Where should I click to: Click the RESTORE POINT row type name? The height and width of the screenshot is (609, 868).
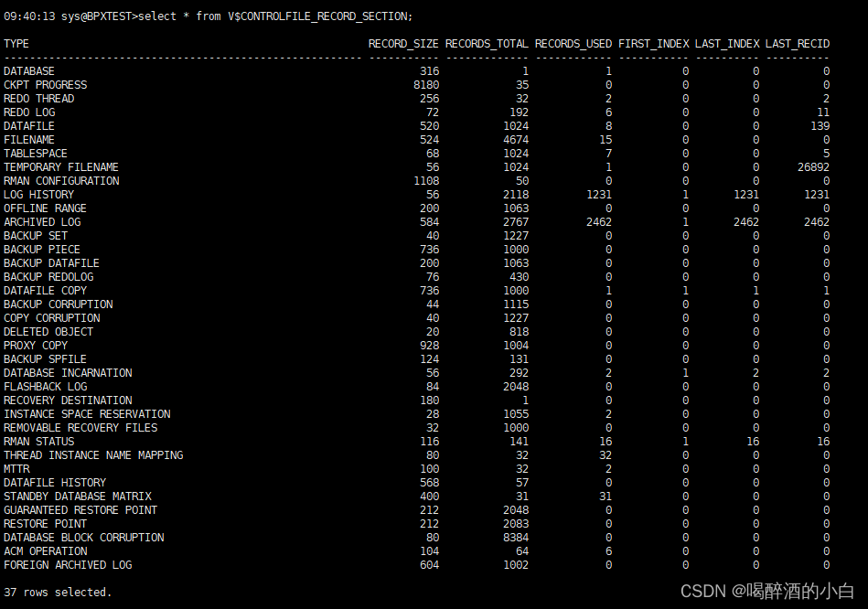click(46, 524)
